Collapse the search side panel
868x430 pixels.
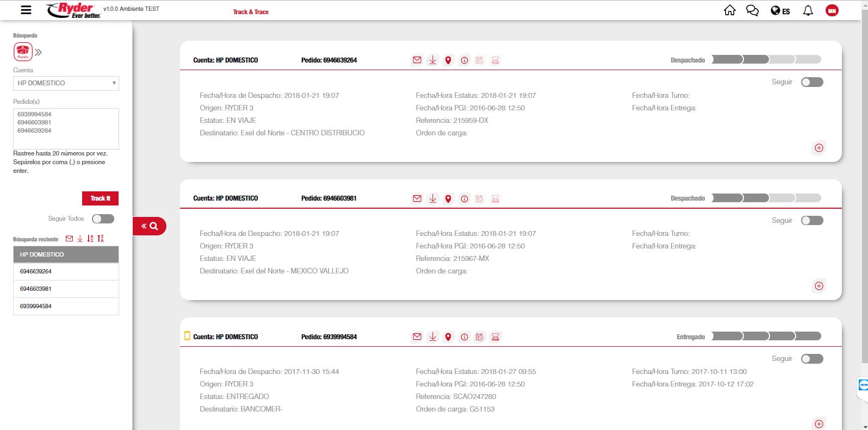coord(149,226)
